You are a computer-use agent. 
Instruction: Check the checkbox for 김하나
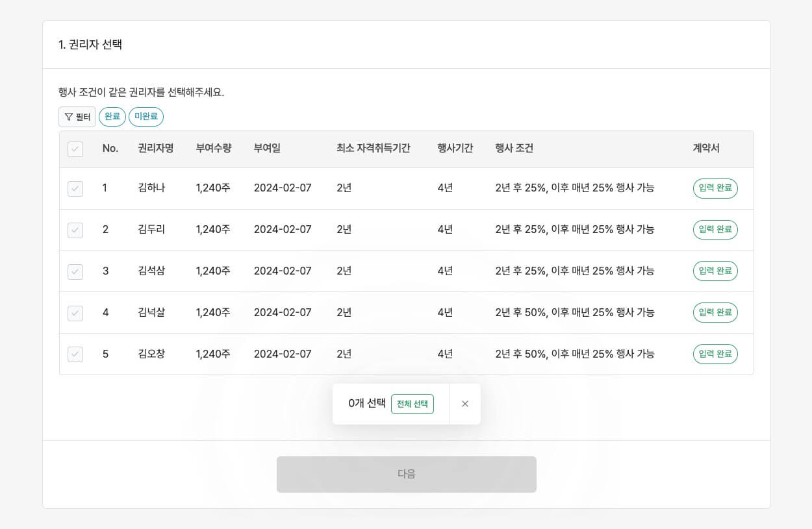[75, 189]
